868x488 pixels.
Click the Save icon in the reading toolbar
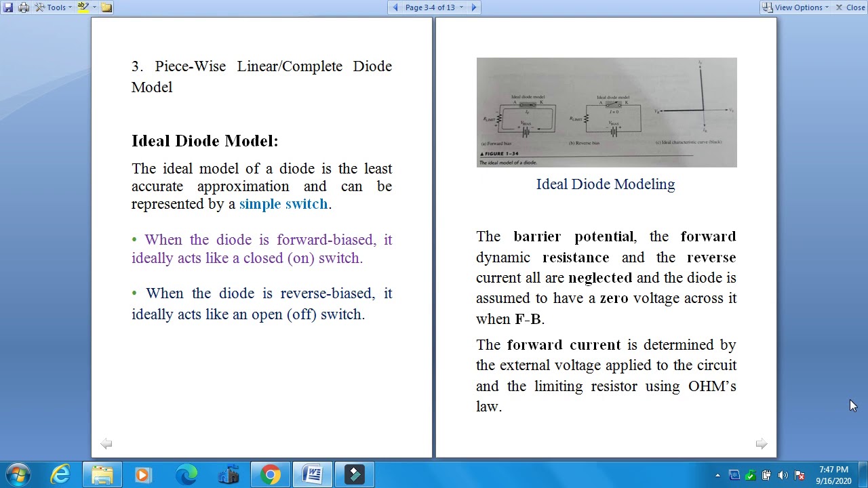click(x=8, y=7)
